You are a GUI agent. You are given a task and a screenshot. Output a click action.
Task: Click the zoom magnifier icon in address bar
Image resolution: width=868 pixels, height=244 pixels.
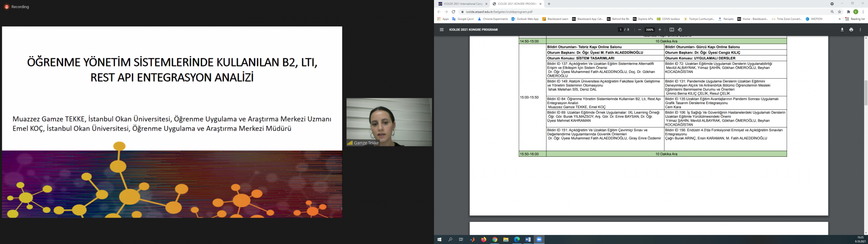coord(832,12)
